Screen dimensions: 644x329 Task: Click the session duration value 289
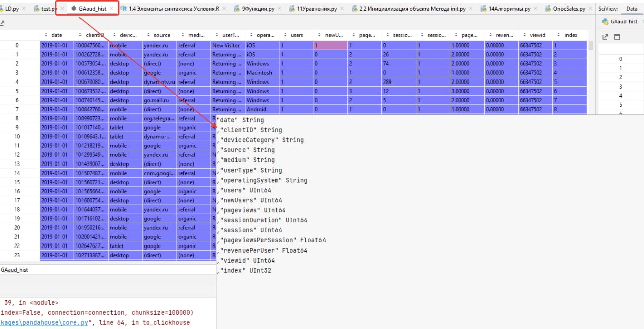[x=399, y=82]
